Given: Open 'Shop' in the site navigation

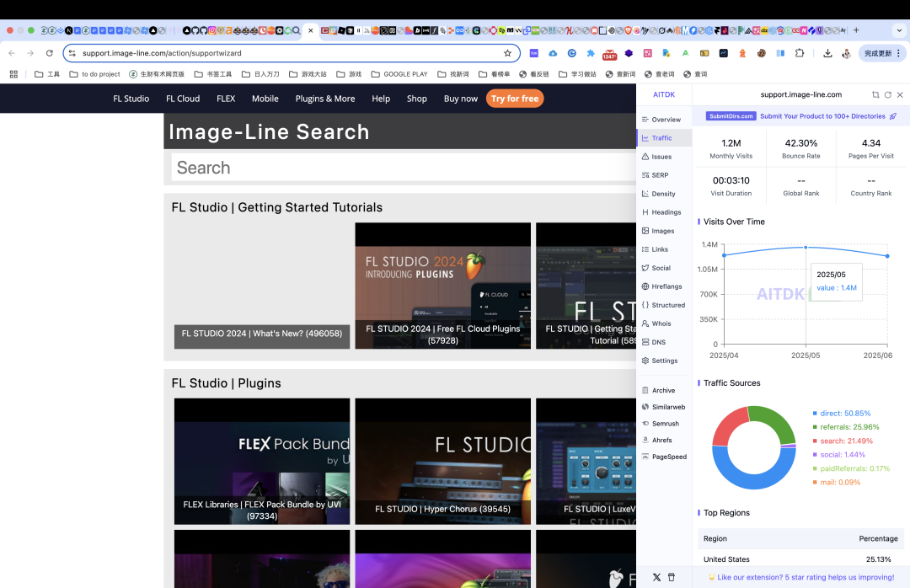Looking at the screenshot, I should point(417,99).
